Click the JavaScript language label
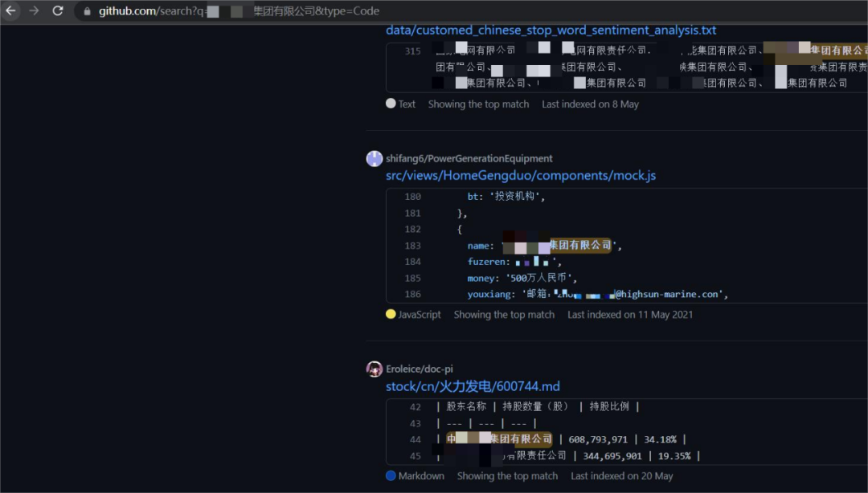Screen dimensions: 868x493 point(420,314)
